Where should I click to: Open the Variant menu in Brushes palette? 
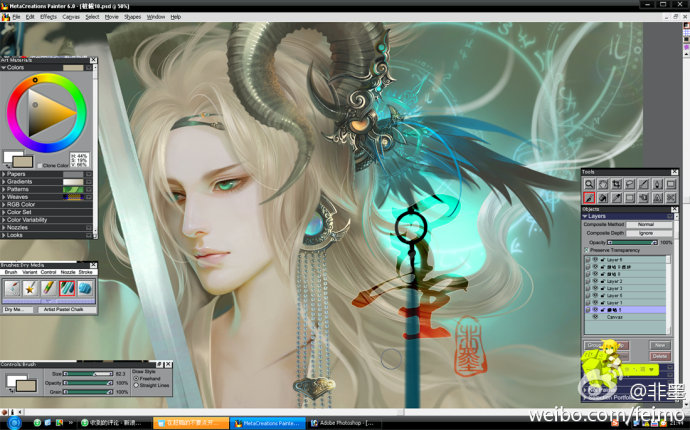29,272
